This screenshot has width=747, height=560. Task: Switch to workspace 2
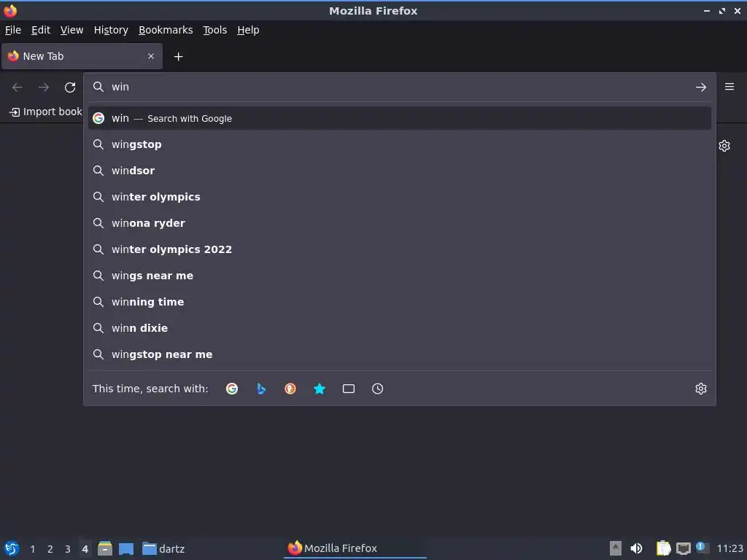50,549
